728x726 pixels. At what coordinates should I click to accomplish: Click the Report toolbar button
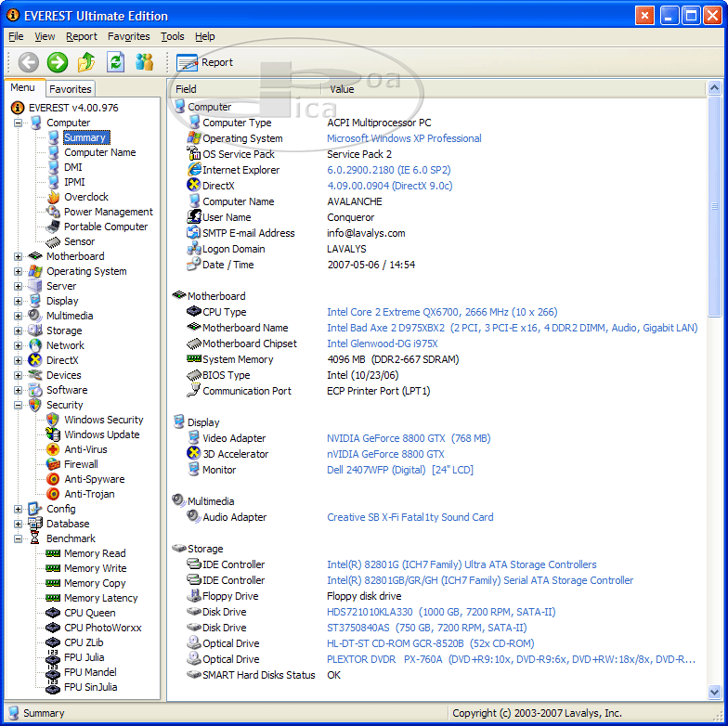tap(205, 62)
